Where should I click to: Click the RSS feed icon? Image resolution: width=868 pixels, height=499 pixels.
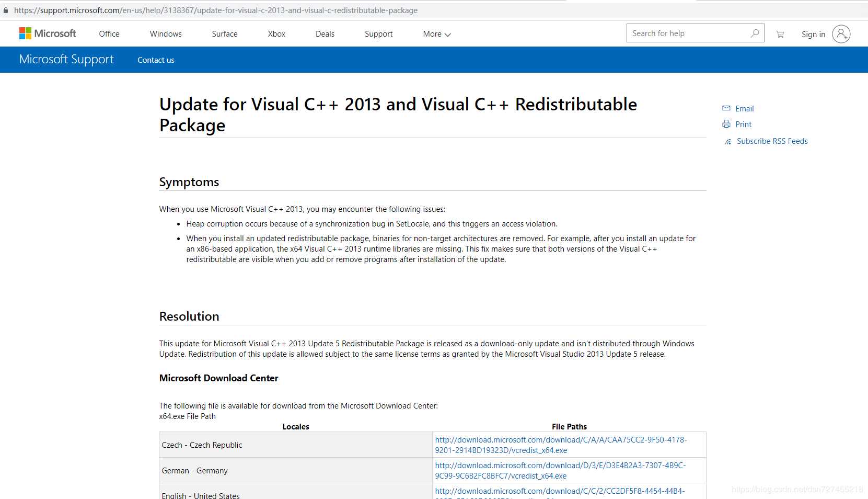coord(728,142)
